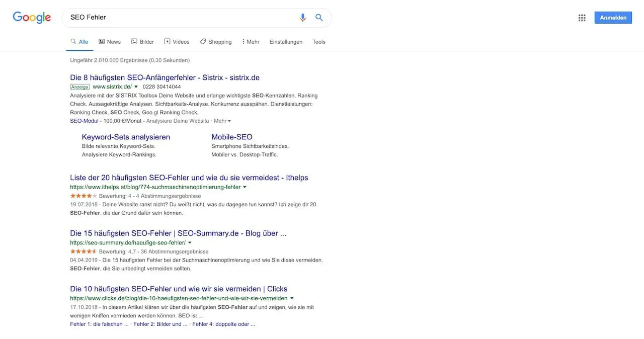Image resolution: width=644 pixels, height=339 pixels.
Task: Open SEO-Summary.de result 15 häufigsten SEO-Fehler
Action: 178,233
